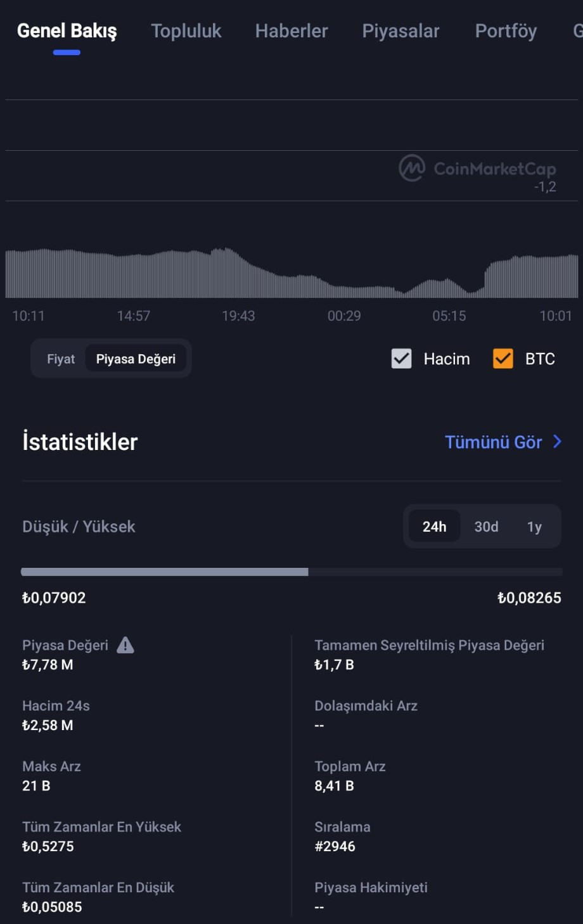
Task: Switch to the Topluluk tab
Action: pos(186,31)
